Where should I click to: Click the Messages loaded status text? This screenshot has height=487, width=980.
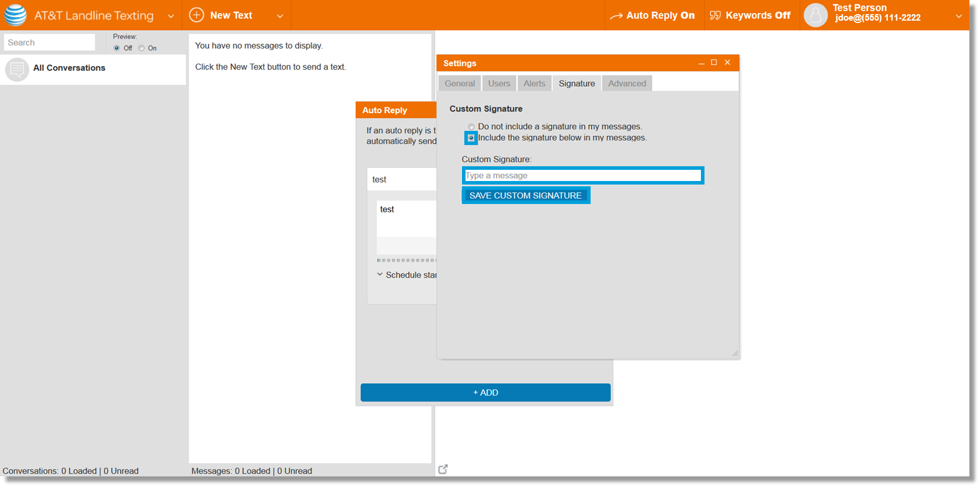click(x=252, y=471)
